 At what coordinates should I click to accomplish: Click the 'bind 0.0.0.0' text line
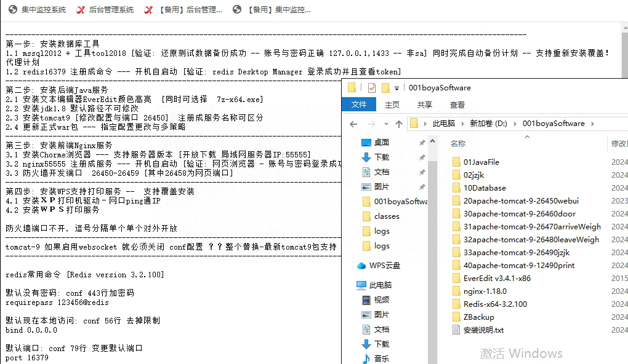[x=31, y=330]
